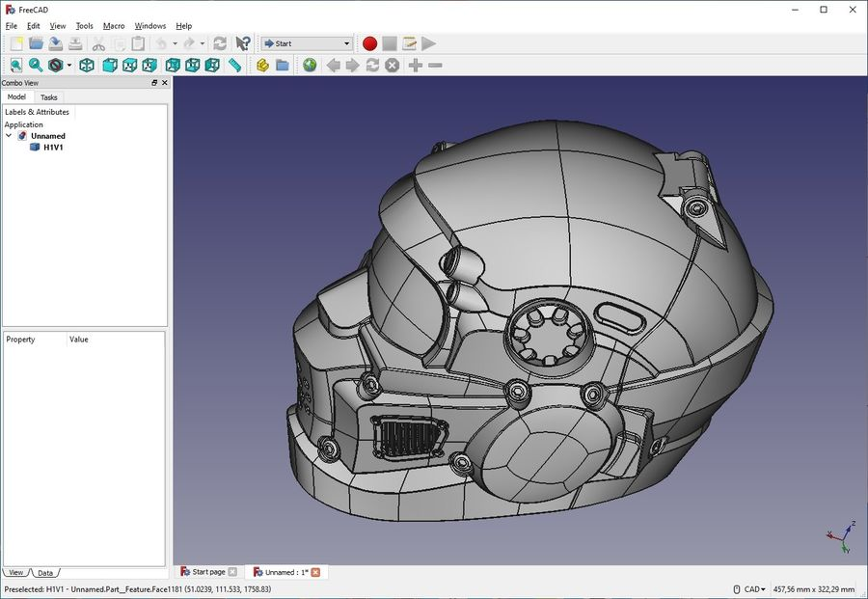Click the Create Group folder icon
The image size is (868, 599).
pos(283,65)
